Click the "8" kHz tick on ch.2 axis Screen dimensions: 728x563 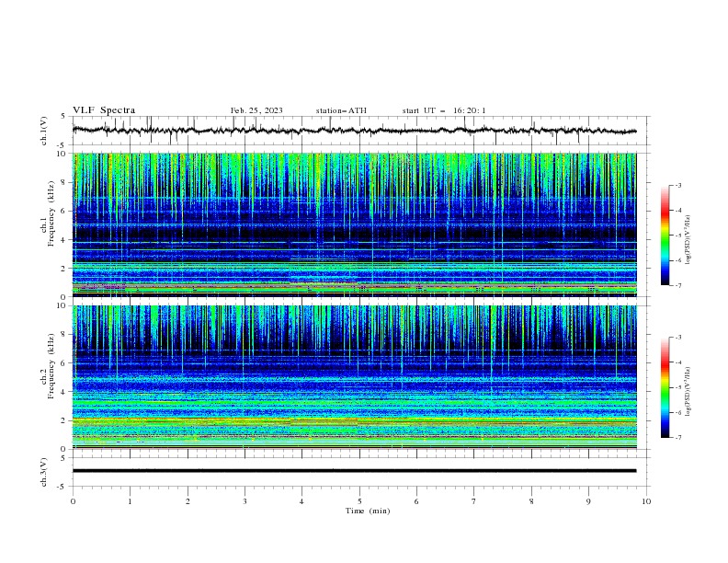[x=65, y=335]
